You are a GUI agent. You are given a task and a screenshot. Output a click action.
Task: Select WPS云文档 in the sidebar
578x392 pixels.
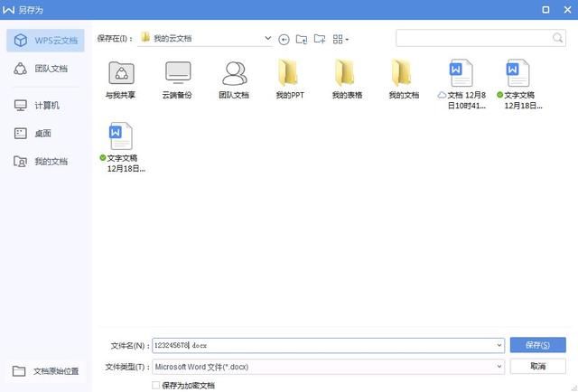click(45, 41)
